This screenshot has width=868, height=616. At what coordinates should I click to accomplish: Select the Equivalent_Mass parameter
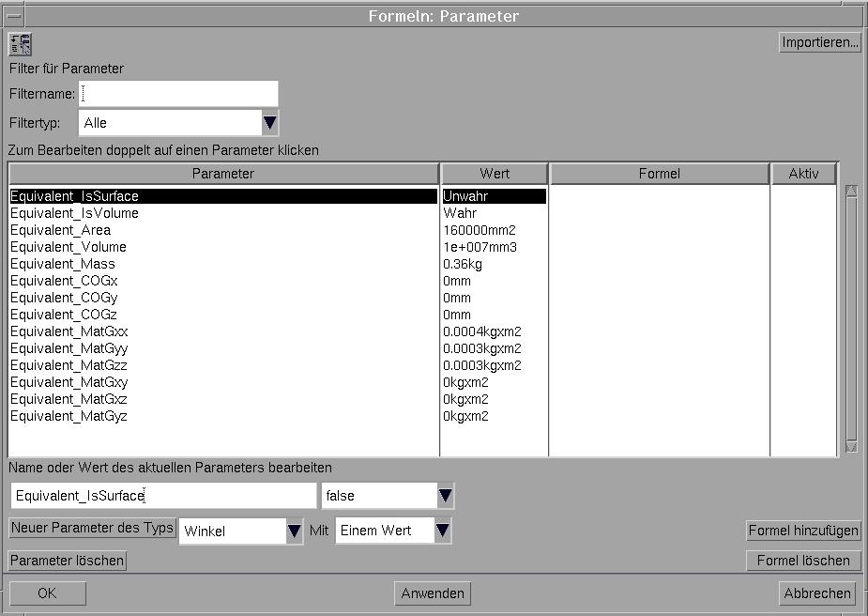pyautogui.click(x=63, y=264)
